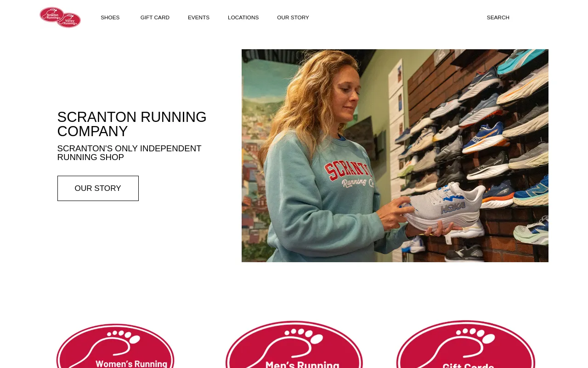Click the Scranton Running Company heading
This screenshot has height=368, width=588.
coord(132,124)
